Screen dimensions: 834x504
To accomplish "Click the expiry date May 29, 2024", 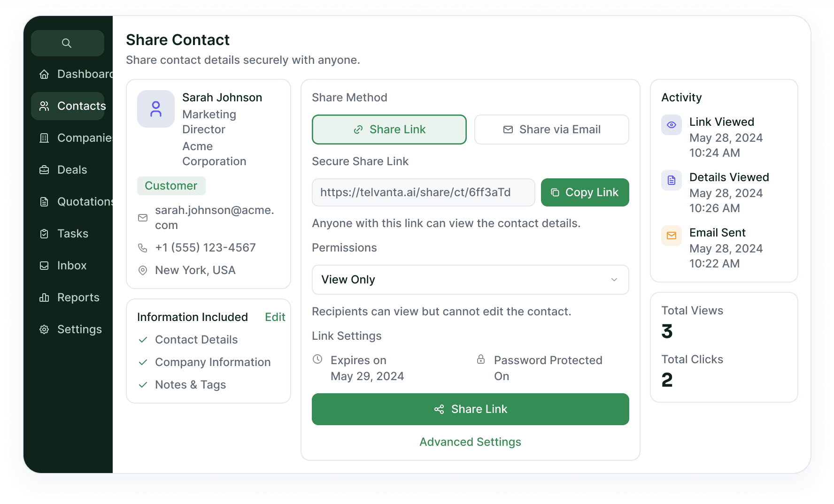I will (367, 376).
